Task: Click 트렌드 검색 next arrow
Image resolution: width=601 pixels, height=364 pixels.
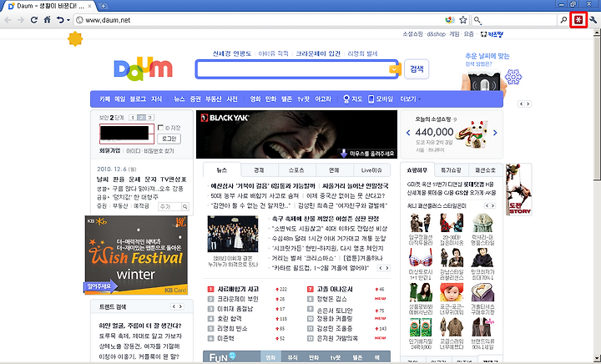Action: [180, 306]
